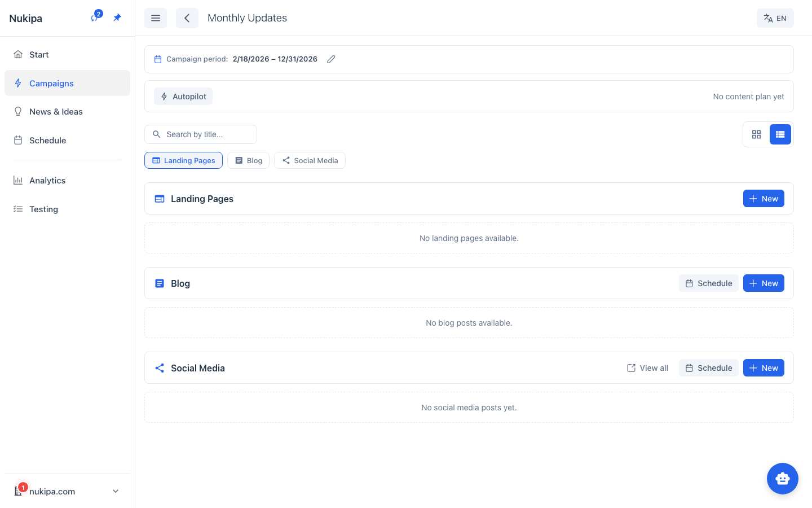The width and height of the screenshot is (812, 508).
Task: Toggle the Blog filter chip
Action: pos(249,160)
